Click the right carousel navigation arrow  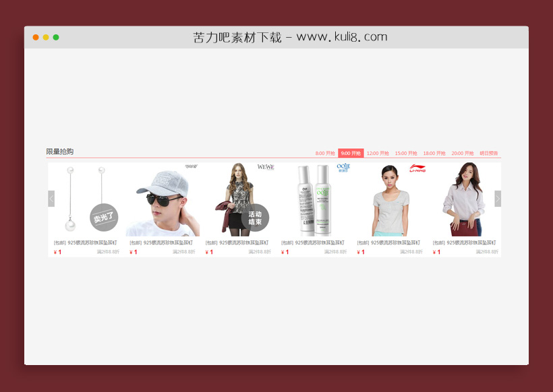pyautogui.click(x=498, y=199)
